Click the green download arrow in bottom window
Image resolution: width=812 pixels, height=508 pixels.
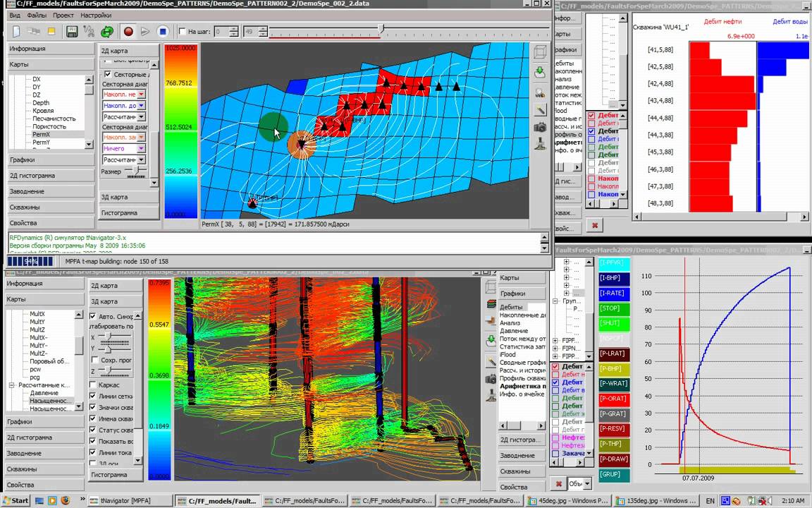tap(491, 341)
